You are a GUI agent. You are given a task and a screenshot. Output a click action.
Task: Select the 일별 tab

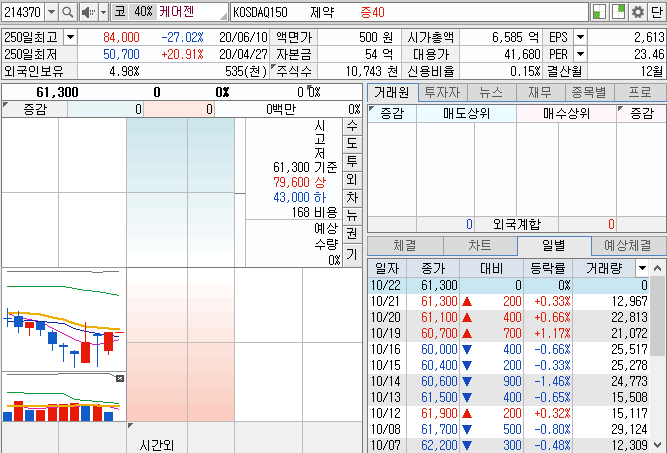click(554, 245)
